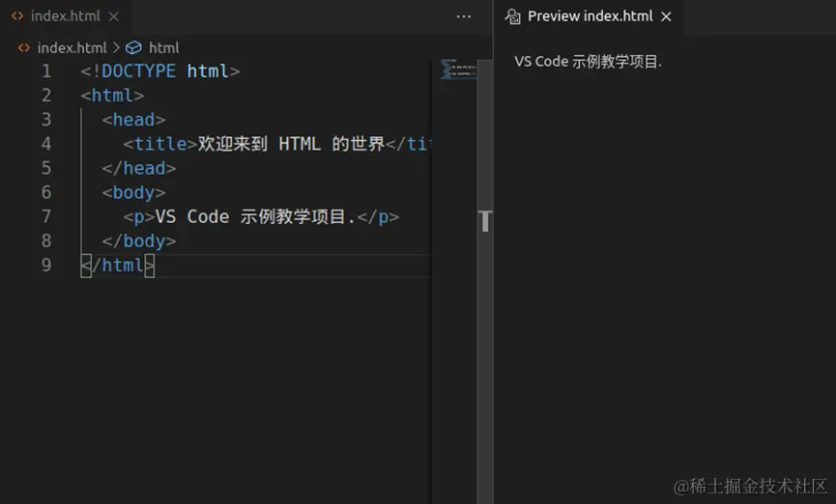Click line number 3 in the gutter
The height and width of the screenshot is (504, 836).
pyautogui.click(x=47, y=120)
